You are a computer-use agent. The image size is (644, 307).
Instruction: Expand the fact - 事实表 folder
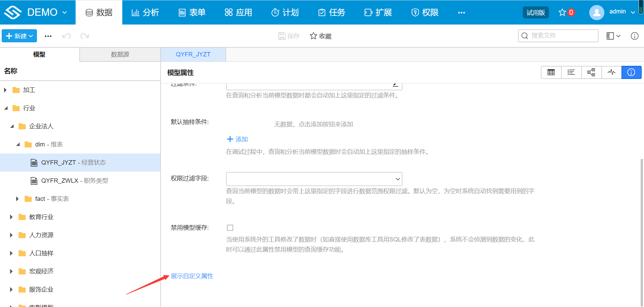(17, 199)
